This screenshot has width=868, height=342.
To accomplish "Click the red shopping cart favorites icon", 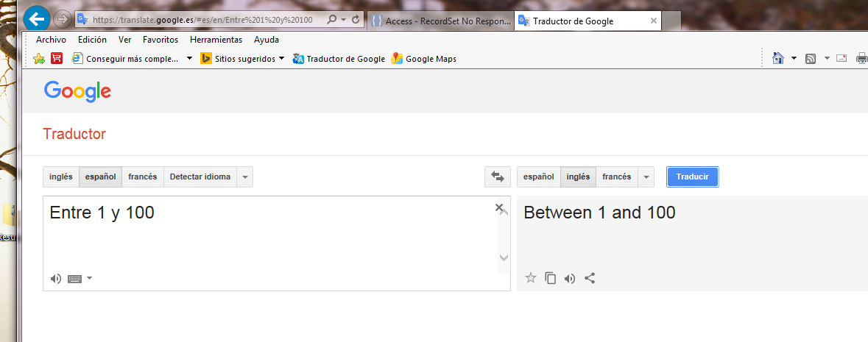I will (57, 58).
